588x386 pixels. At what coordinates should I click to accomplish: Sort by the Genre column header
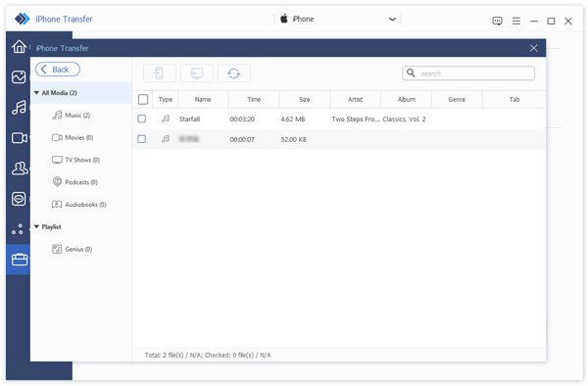[457, 99]
